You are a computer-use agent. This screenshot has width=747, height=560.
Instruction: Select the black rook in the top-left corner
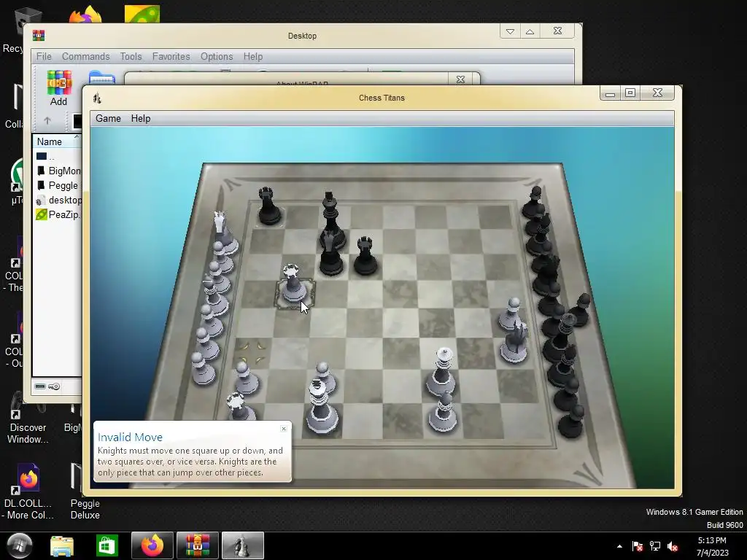tap(269, 206)
